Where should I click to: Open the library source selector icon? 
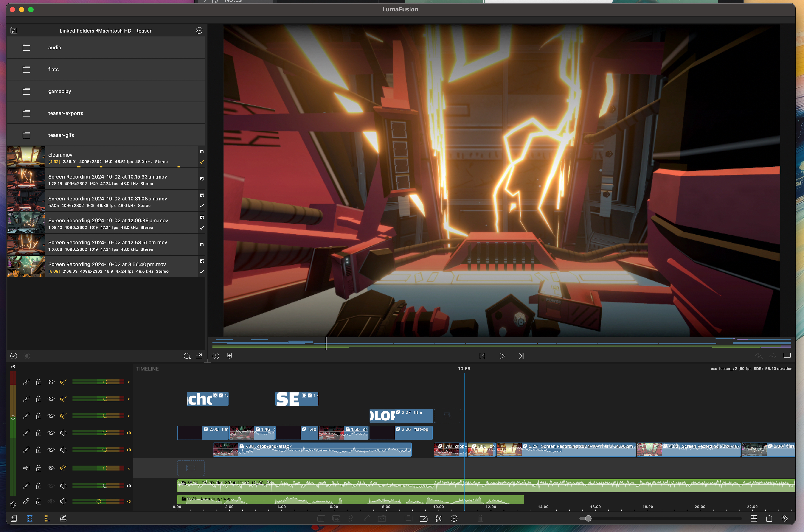14,31
